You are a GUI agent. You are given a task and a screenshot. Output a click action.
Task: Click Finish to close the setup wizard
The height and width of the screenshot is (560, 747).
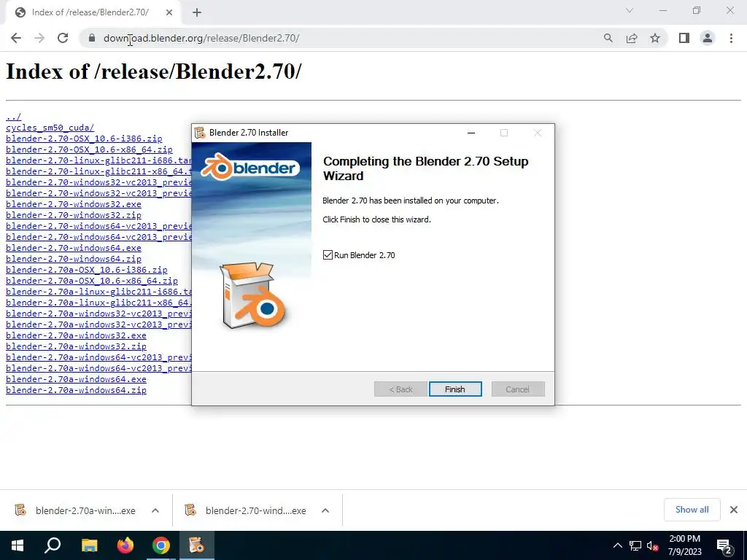(455, 389)
